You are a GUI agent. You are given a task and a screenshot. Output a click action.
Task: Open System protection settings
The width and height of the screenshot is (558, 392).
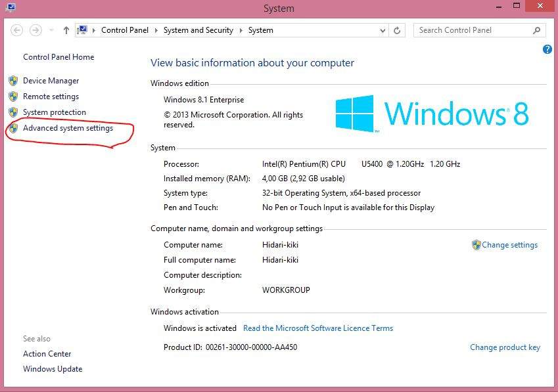tap(54, 112)
